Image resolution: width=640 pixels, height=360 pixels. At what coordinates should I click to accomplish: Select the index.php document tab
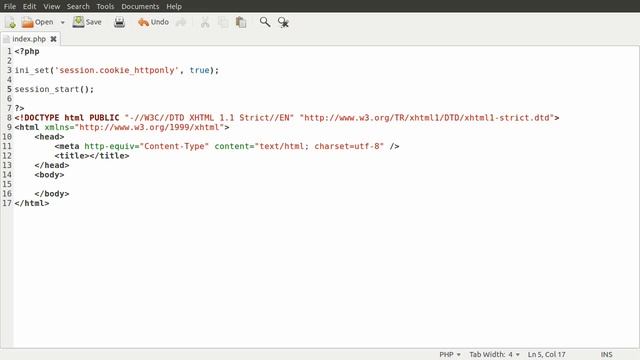click(29, 39)
